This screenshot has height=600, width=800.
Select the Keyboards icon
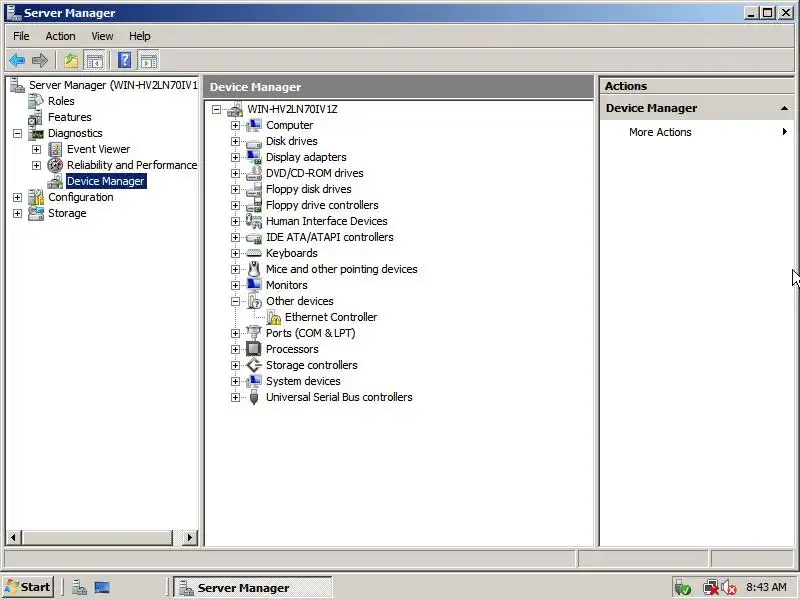tap(254, 253)
